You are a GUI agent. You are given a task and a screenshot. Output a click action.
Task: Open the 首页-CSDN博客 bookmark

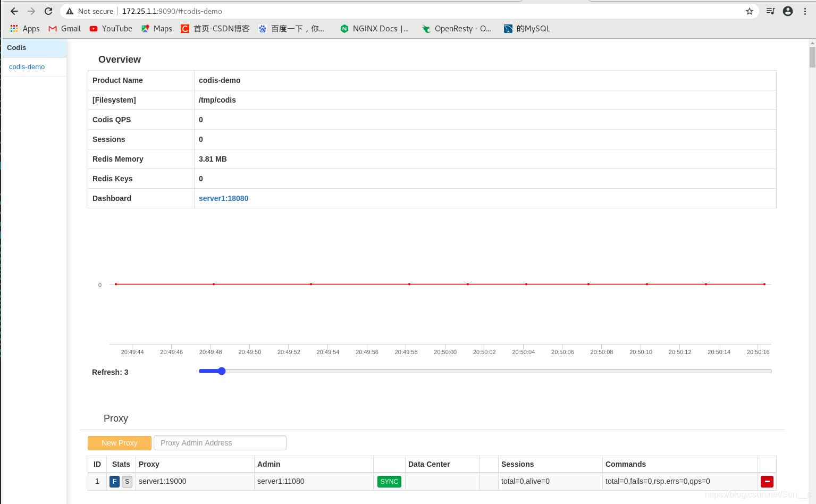click(215, 29)
